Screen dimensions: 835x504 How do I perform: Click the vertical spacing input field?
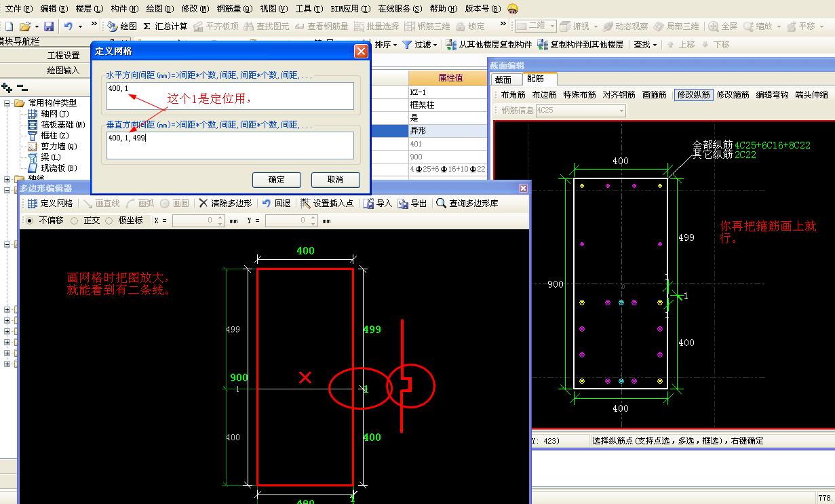point(230,146)
